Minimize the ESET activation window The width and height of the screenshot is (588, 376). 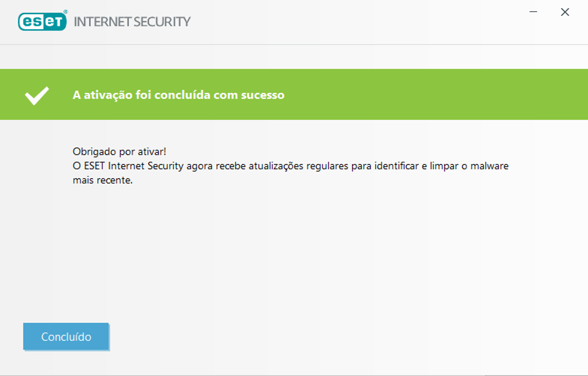click(534, 12)
